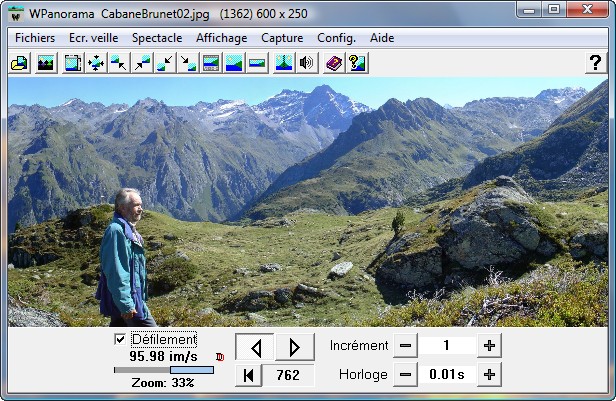This screenshot has height=401, width=616.
Task: Click the 95.98 im/s speed readout
Action: pyautogui.click(x=163, y=357)
